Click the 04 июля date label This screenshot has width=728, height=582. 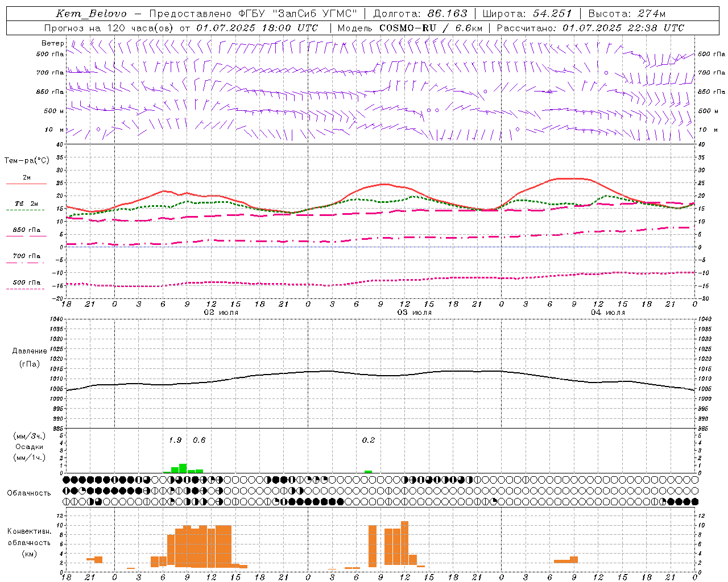tap(607, 313)
